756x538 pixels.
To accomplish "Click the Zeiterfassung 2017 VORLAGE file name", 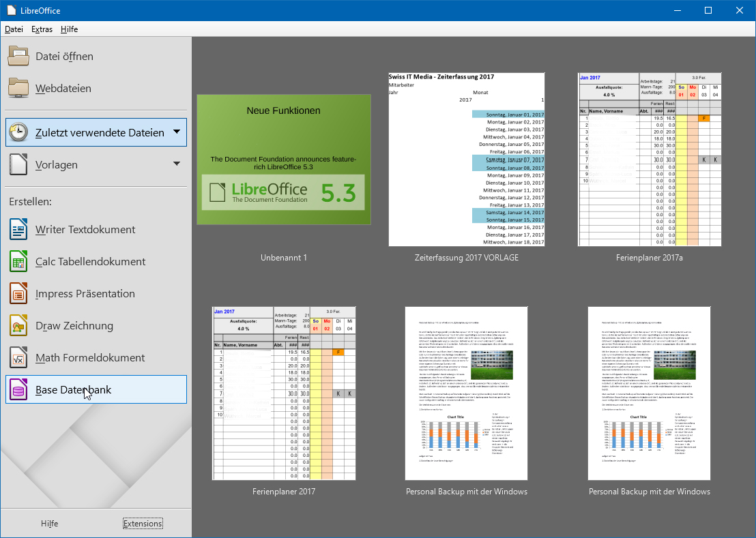I will 467,258.
